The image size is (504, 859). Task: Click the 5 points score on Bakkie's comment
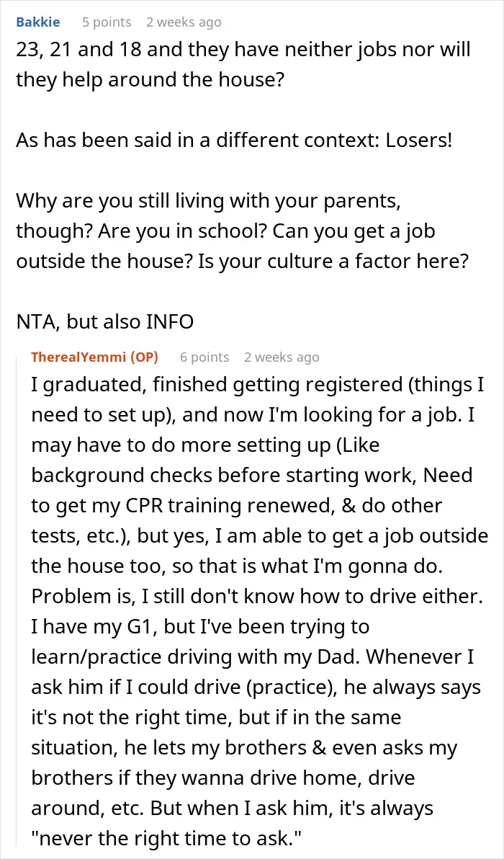point(107,22)
